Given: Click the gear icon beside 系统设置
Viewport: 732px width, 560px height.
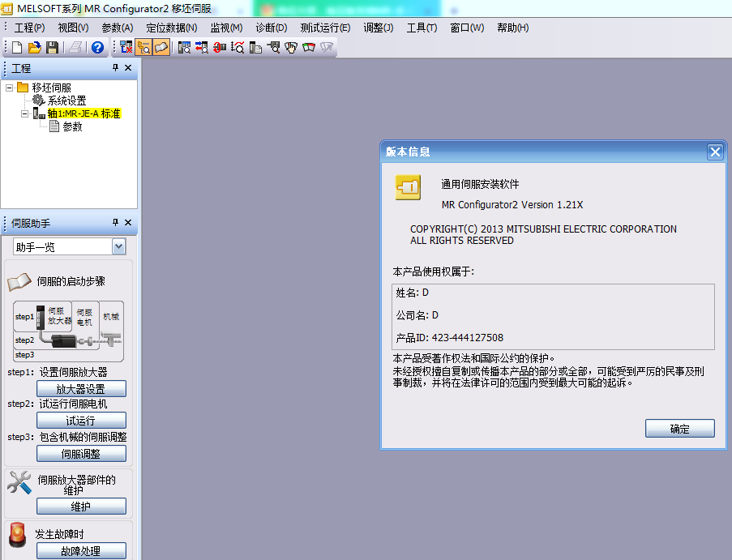Looking at the screenshot, I should pyautogui.click(x=38, y=100).
